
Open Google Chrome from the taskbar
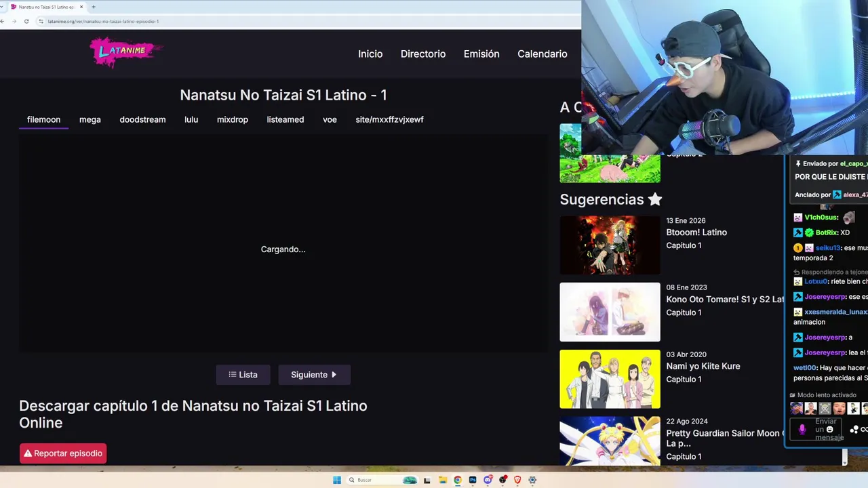coord(458,480)
